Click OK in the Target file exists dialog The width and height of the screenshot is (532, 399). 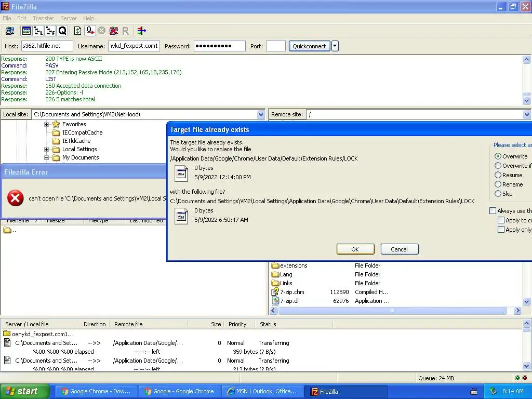pyautogui.click(x=355, y=249)
